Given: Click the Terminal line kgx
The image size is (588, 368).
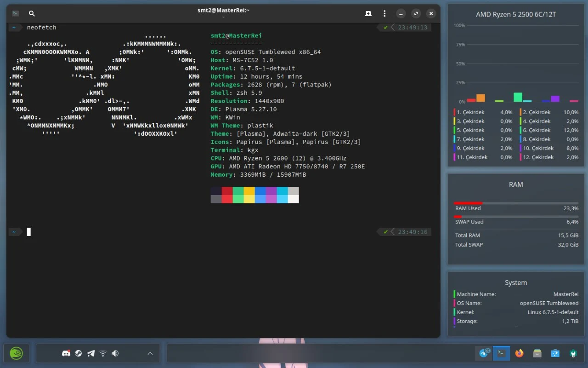Looking at the screenshot, I should (x=234, y=150).
